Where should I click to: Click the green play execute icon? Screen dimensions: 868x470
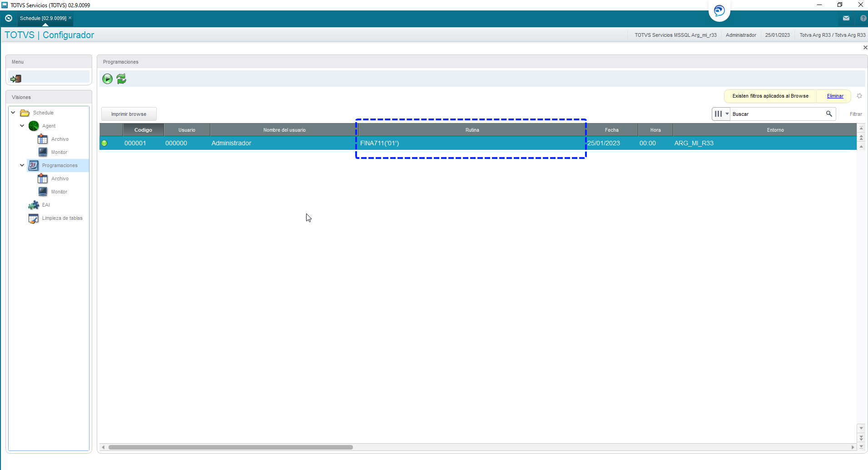click(x=107, y=79)
